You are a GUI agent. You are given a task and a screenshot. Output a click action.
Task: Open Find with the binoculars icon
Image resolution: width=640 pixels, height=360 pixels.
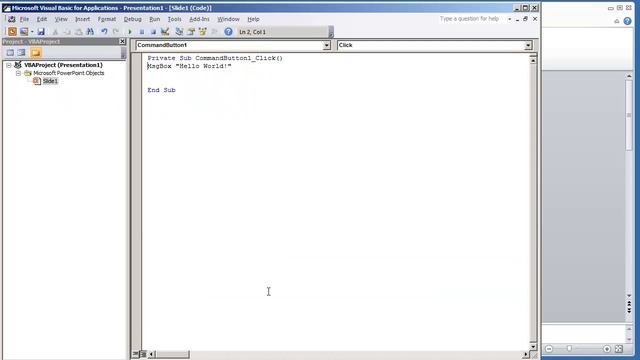click(x=90, y=31)
